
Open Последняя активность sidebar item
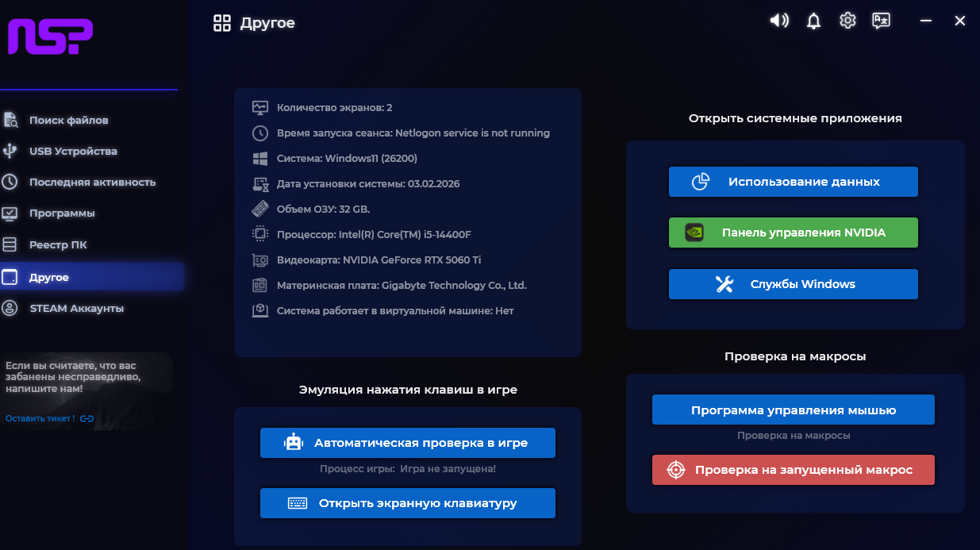pyautogui.click(x=92, y=183)
